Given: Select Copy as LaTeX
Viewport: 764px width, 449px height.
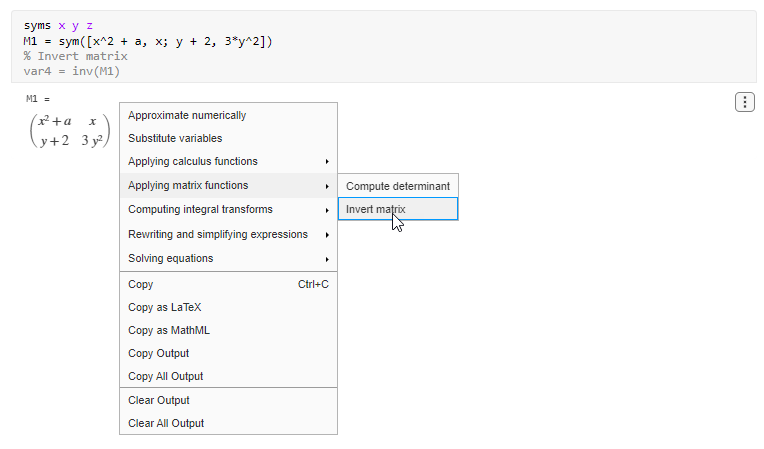Looking at the screenshot, I should tap(165, 307).
